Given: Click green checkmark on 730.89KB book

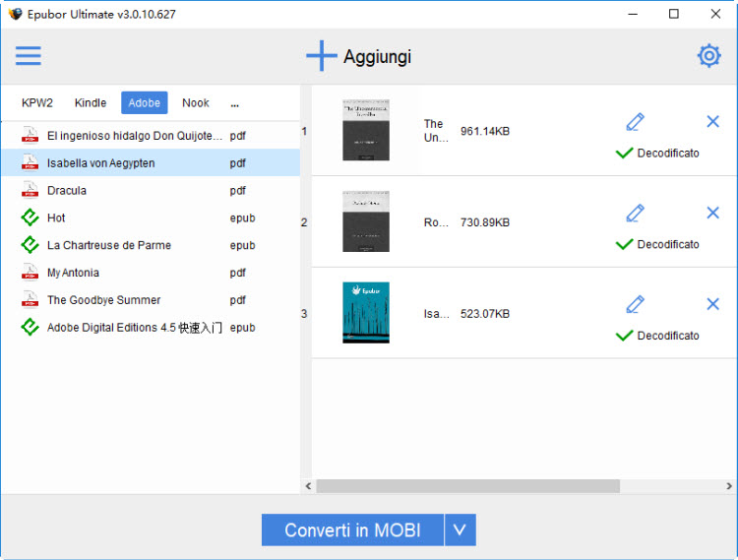Looking at the screenshot, I should tap(624, 244).
